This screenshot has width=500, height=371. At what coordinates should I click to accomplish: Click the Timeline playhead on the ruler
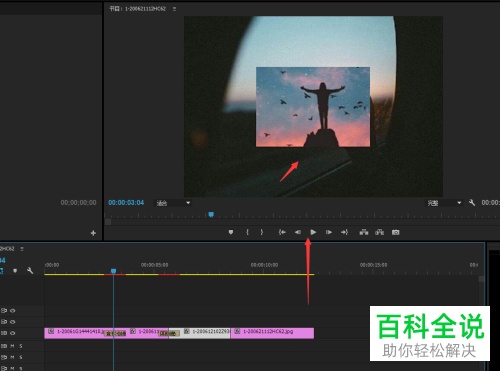113,271
